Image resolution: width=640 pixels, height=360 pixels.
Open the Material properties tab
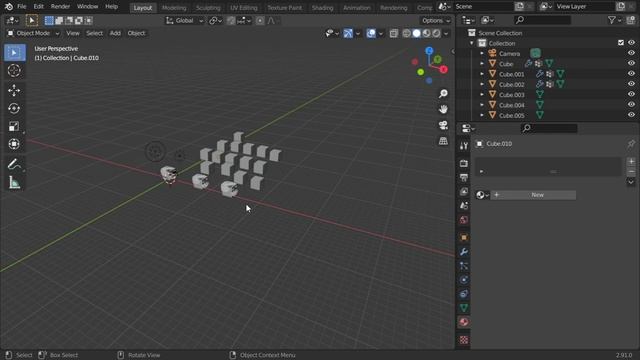[x=464, y=322]
